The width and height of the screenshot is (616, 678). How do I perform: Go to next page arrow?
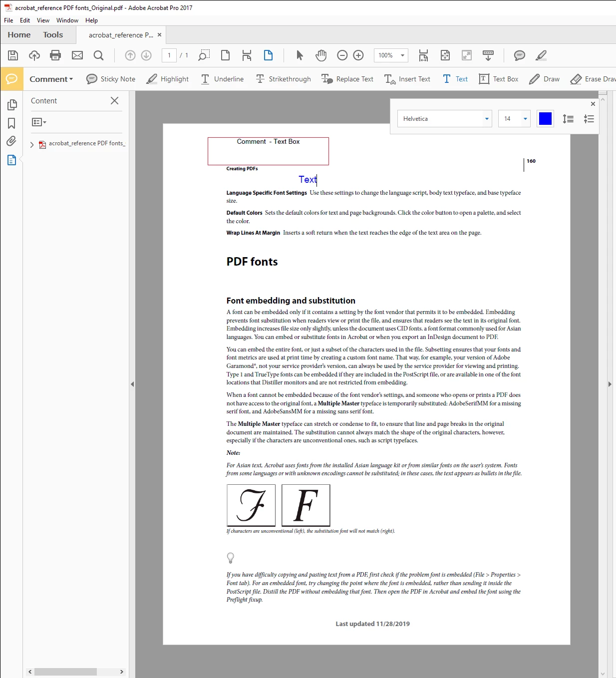point(146,55)
